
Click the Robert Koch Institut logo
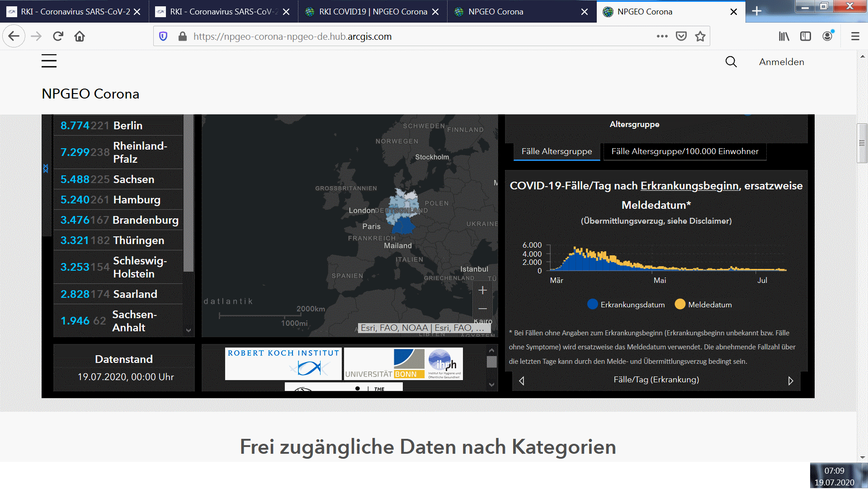coord(283,363)
